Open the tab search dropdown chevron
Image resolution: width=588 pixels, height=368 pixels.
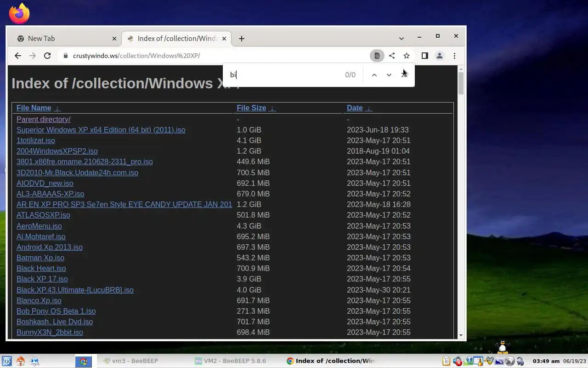pyautogui.click(x=401, y=39)
